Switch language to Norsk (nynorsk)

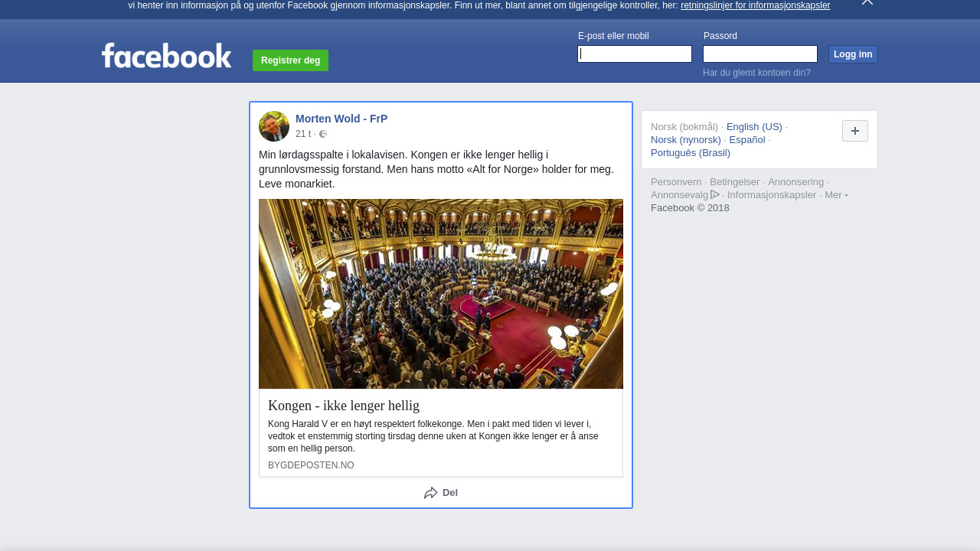coord(686,140)
